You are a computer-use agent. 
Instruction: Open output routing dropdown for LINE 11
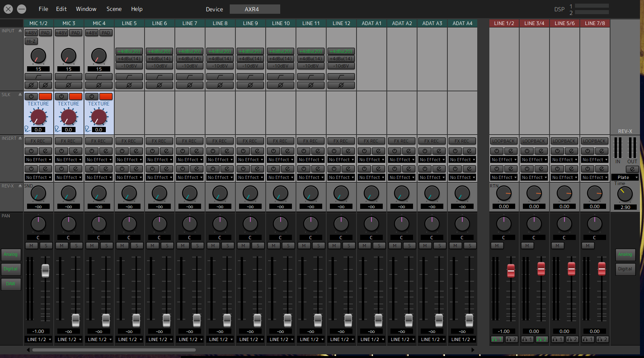click(311, 339)
